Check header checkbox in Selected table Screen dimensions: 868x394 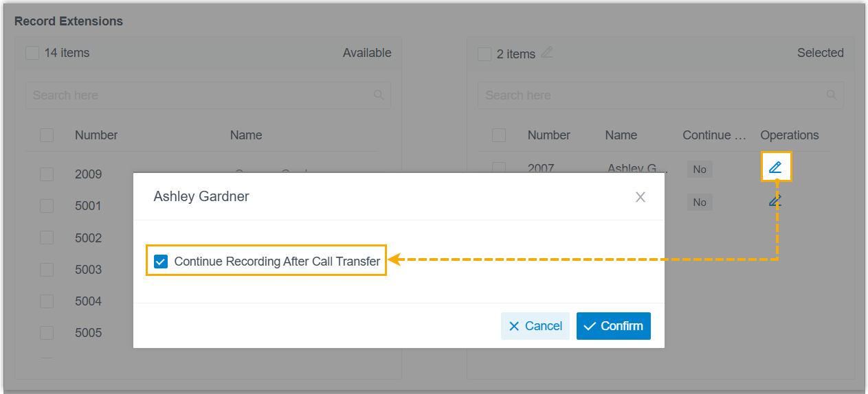(x=499, y=135)
